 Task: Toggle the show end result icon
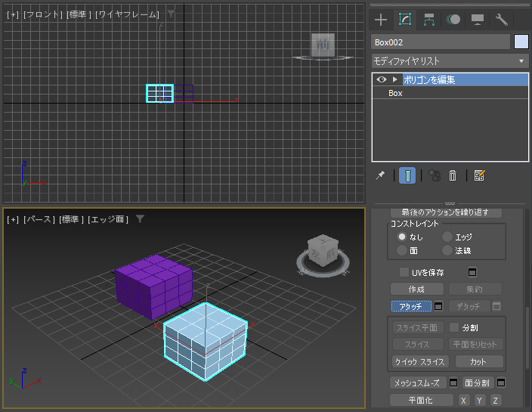(x=407, y=175)
